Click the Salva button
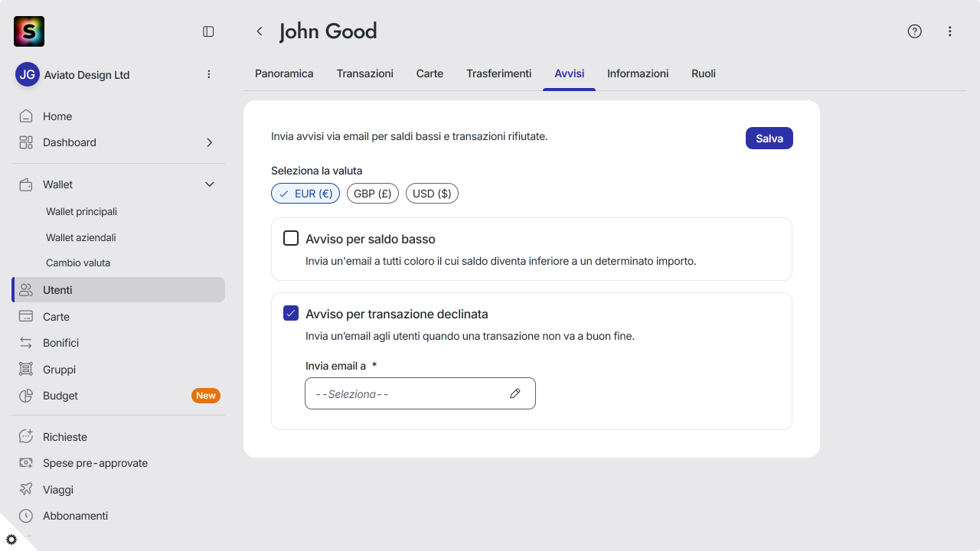This screenshot has width=980, height=551. [x=769, y=139]
